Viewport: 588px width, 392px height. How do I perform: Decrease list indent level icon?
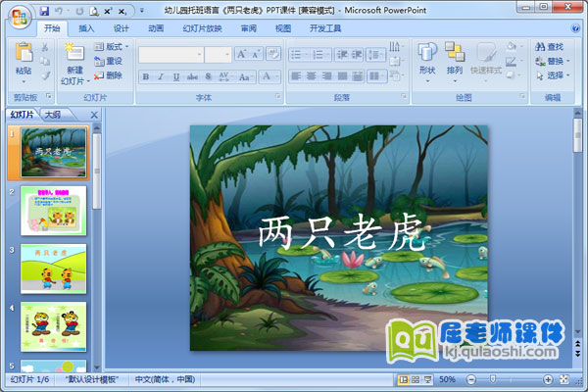pos(342,55)
